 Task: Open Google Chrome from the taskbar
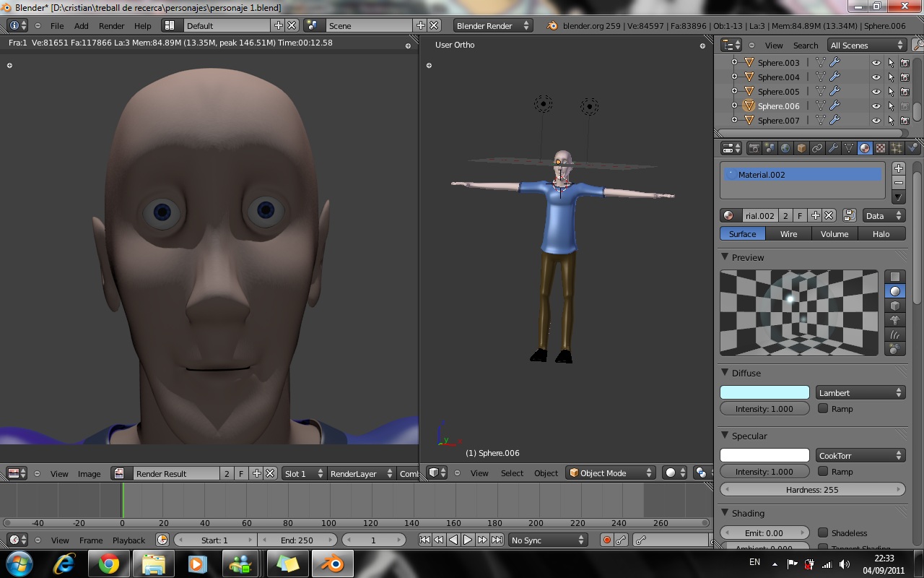pyautogui.click(x=109, y=564)
